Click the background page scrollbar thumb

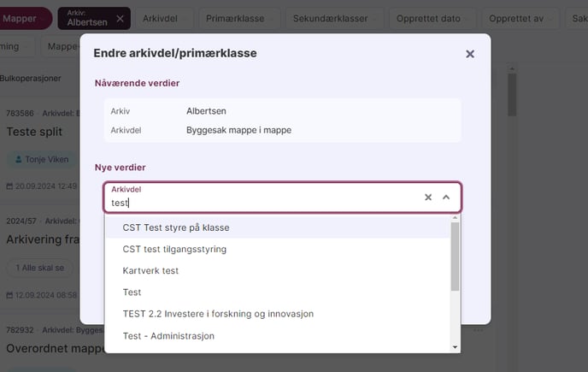(x=512, y=95)
